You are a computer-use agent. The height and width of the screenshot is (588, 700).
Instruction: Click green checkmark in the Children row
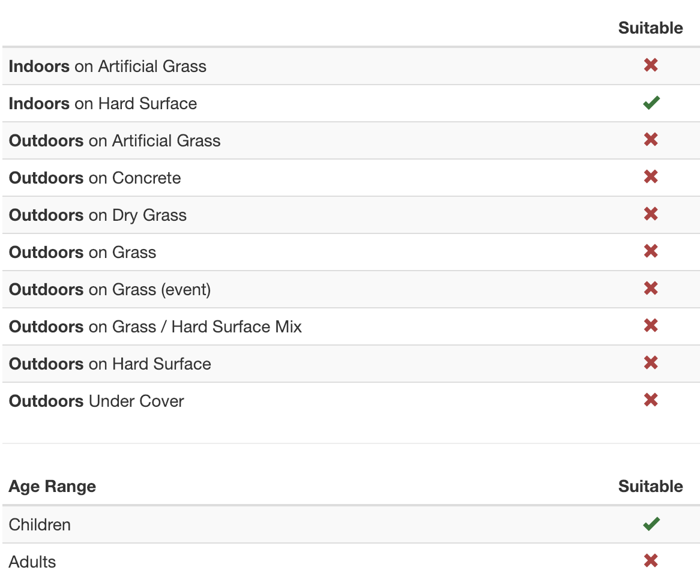click(651, 524)
